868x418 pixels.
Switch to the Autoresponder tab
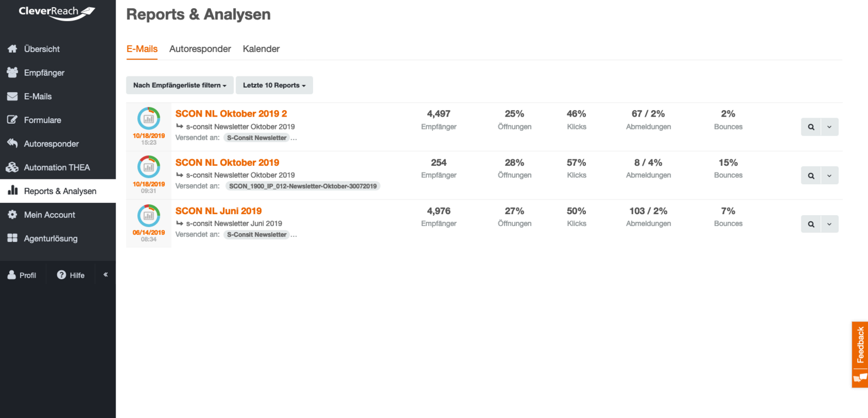200,49
